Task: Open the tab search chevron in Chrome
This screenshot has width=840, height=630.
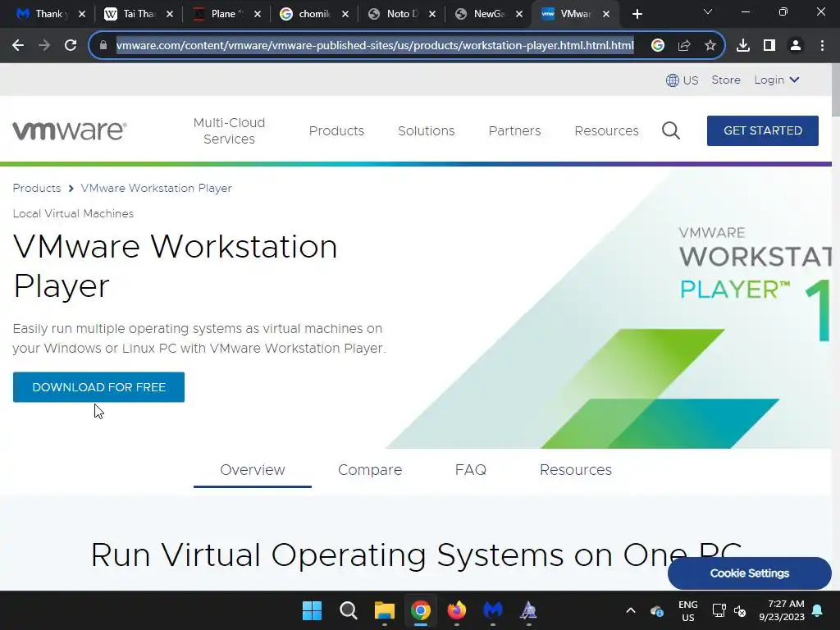Action: coord(708,11)
